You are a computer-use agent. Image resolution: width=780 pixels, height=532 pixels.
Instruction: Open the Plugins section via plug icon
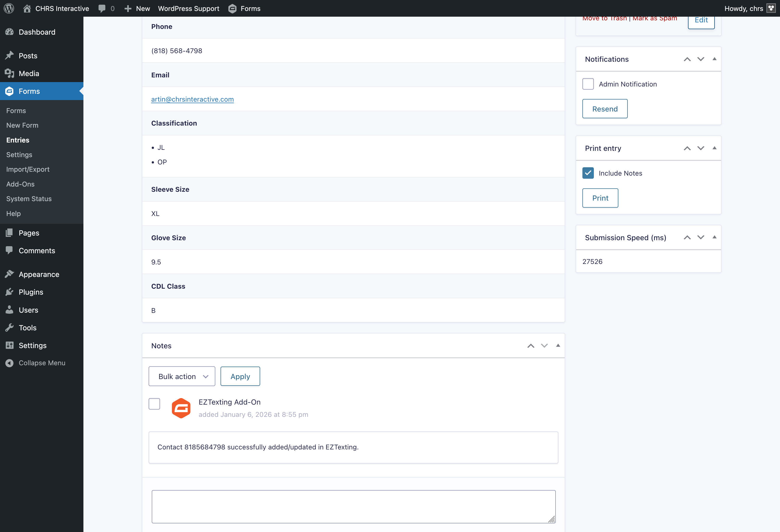point(10,292)
